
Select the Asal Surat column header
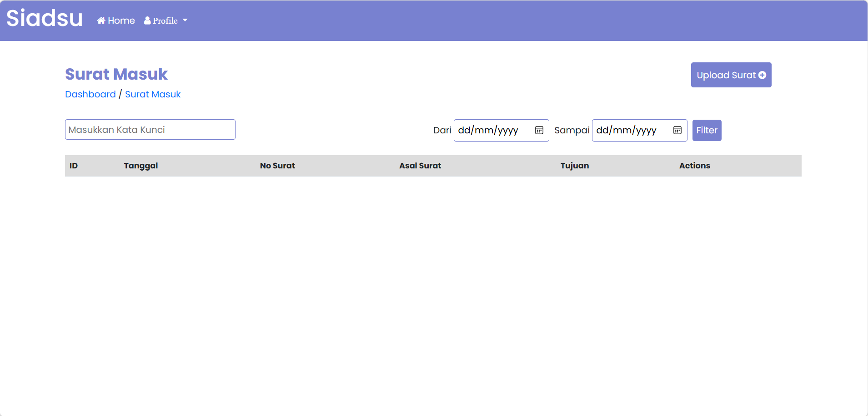click(x=420, y=166)
